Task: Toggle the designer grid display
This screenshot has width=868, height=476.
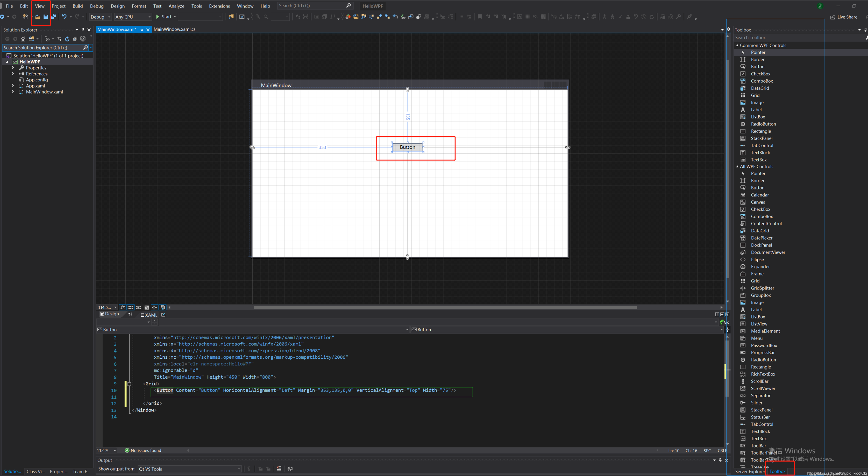Action: pyautogui.click(x=131, y=307)
